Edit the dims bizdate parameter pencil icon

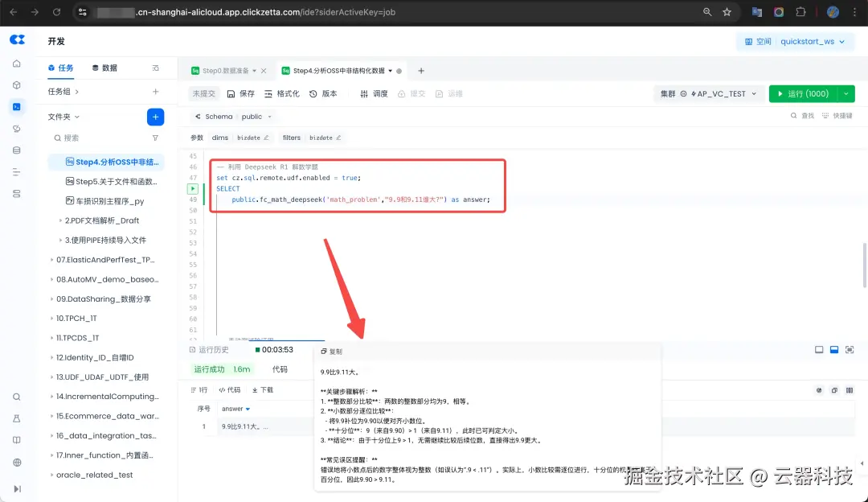point(266,138)
